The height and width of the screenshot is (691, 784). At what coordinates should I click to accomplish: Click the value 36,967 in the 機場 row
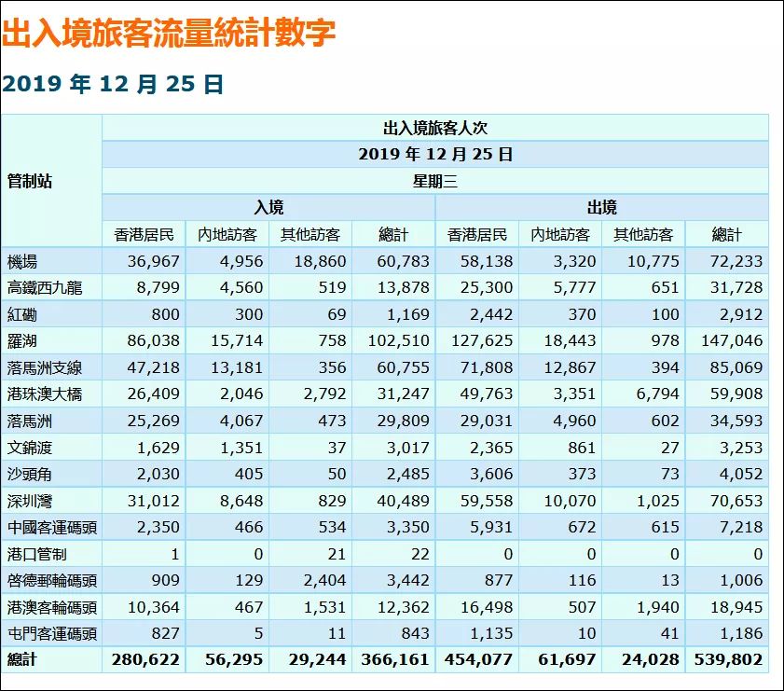[154, 261]
